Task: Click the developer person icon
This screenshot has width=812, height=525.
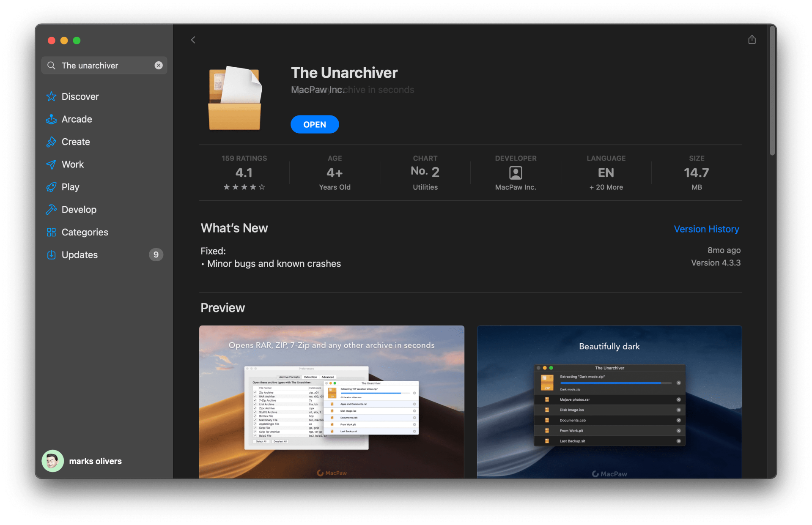Action: pos(516,172)
